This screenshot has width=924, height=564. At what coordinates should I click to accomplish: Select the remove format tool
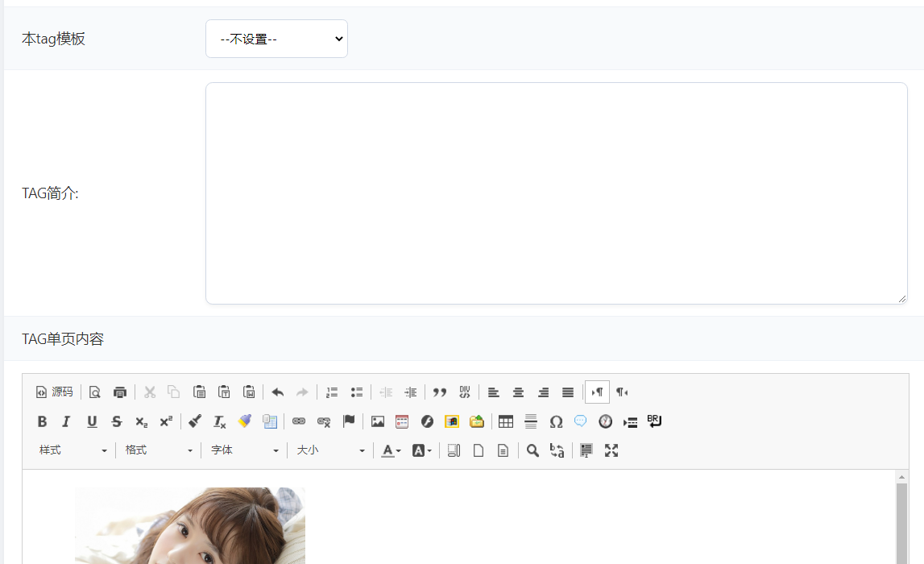218,421
